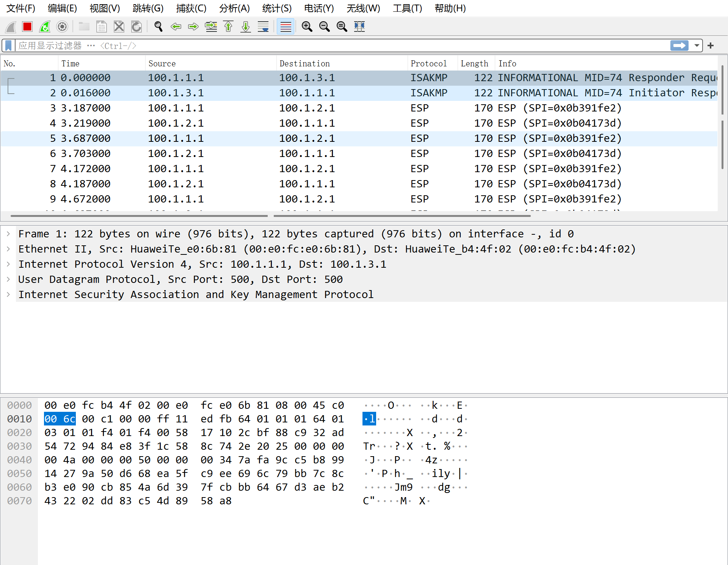Restart the current capture

pos(45,27)
